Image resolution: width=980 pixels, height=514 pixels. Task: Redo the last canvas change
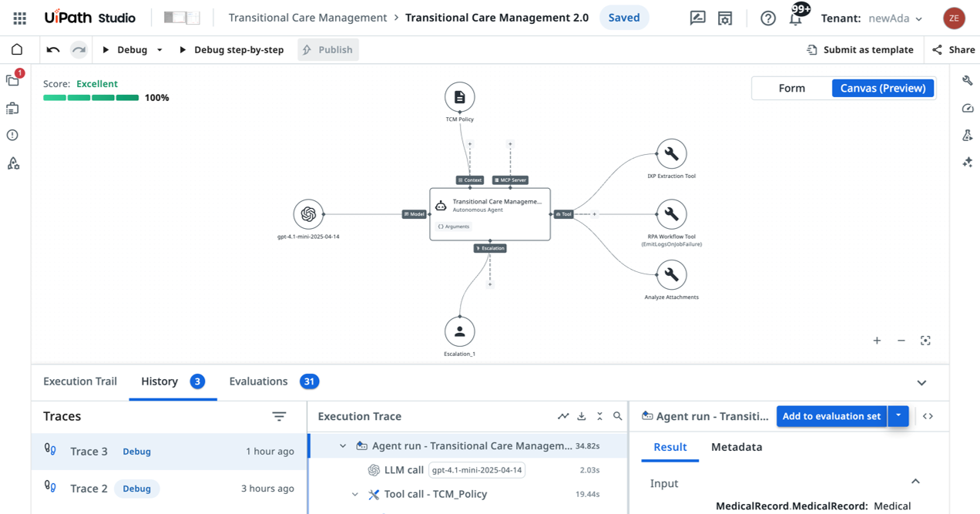point(79,49)
